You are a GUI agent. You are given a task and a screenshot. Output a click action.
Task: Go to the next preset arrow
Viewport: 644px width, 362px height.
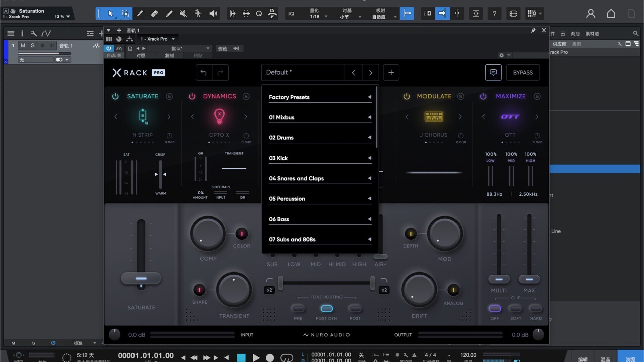pyautogui.click(x=371, y=72)
